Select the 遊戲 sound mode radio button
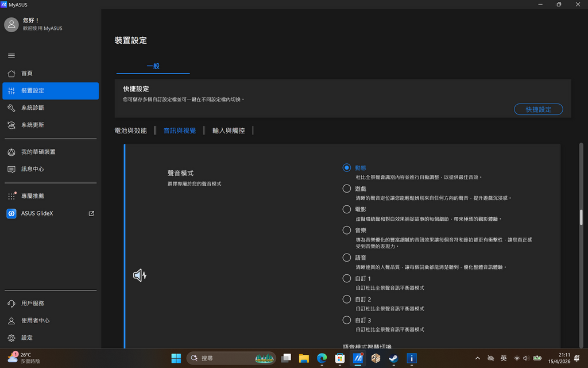The image size is (588, 368). tap(346, 188)
